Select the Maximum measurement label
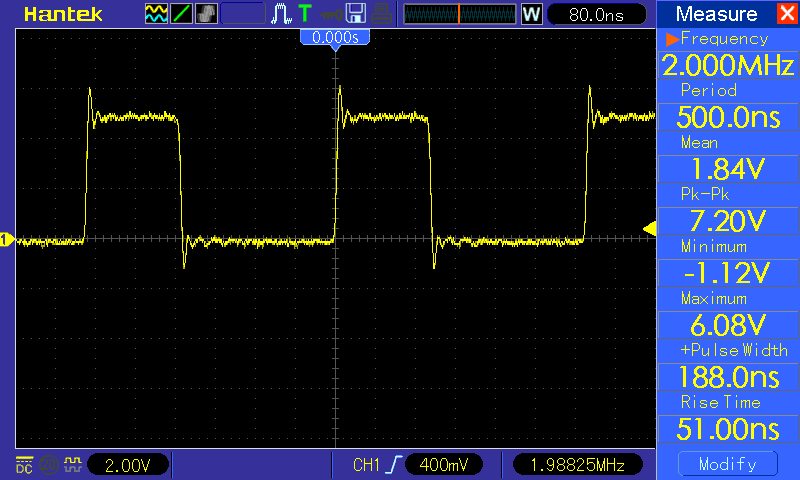The width and height of the screenshot is (800, 480). click(713, 298)
